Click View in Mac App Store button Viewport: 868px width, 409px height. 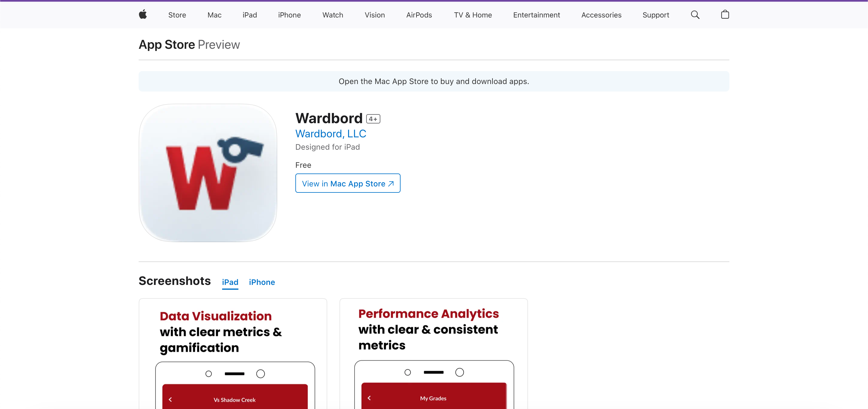click(348, 183)
